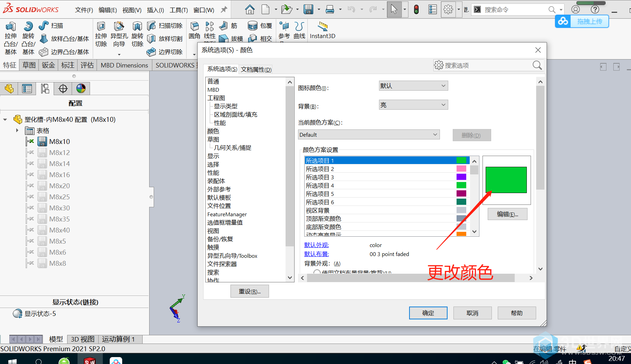The image size is (631, 364).
Task: Click the SolidWorks icon on the taskbar
Action: (x=90, y=361)
